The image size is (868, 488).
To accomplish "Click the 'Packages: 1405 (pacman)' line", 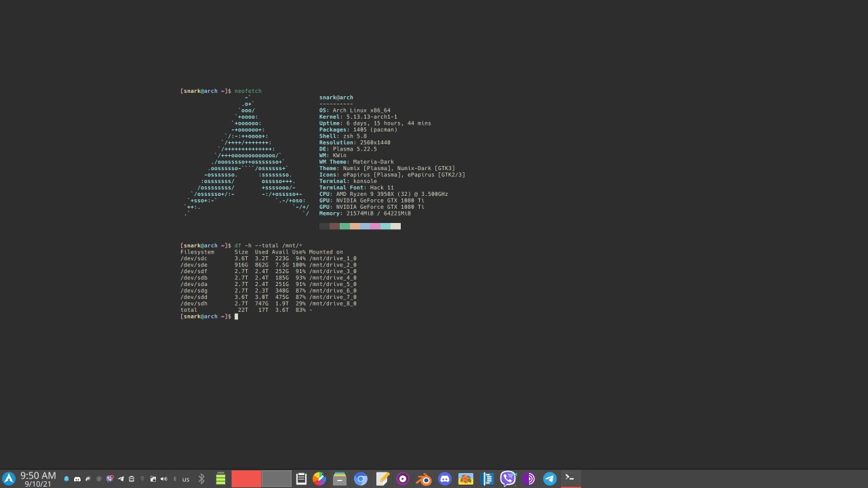I will [358, 129].
